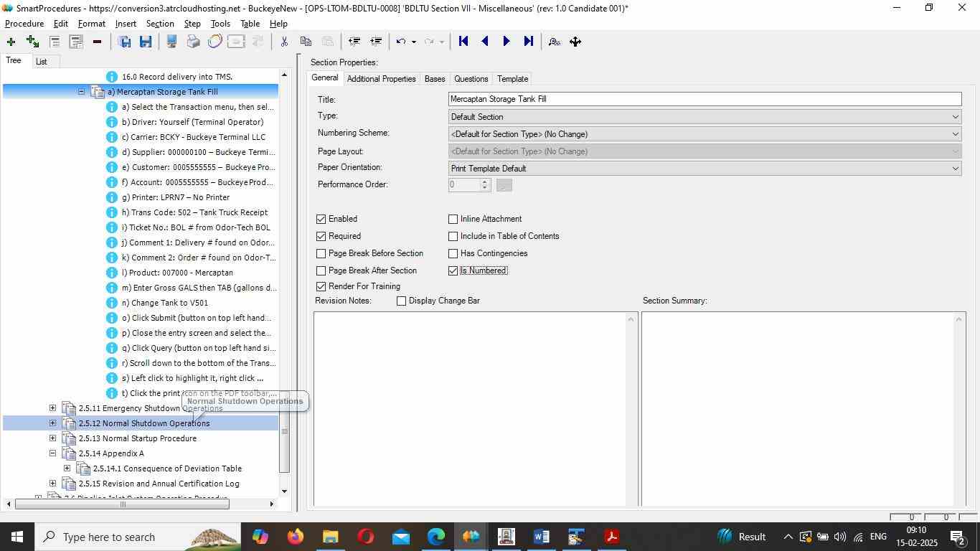Image resolution: width=980 pixels, height=551 pixels.
Task: Check Page Break Before Section
Action: tap(321, 253)
